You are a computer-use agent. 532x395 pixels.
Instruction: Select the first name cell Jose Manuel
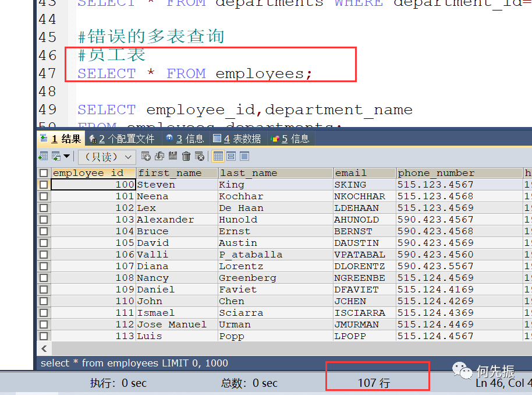tap(177, 325)
